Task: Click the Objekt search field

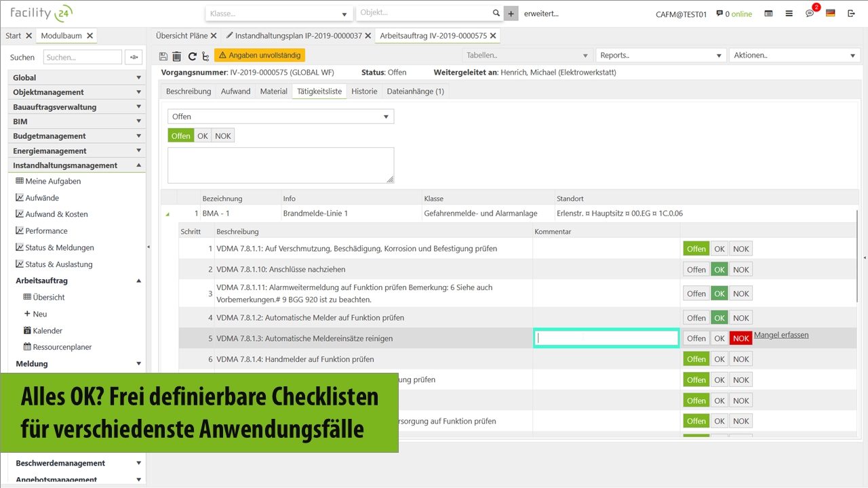Action: pyautogui.click(x=430, y=14)
